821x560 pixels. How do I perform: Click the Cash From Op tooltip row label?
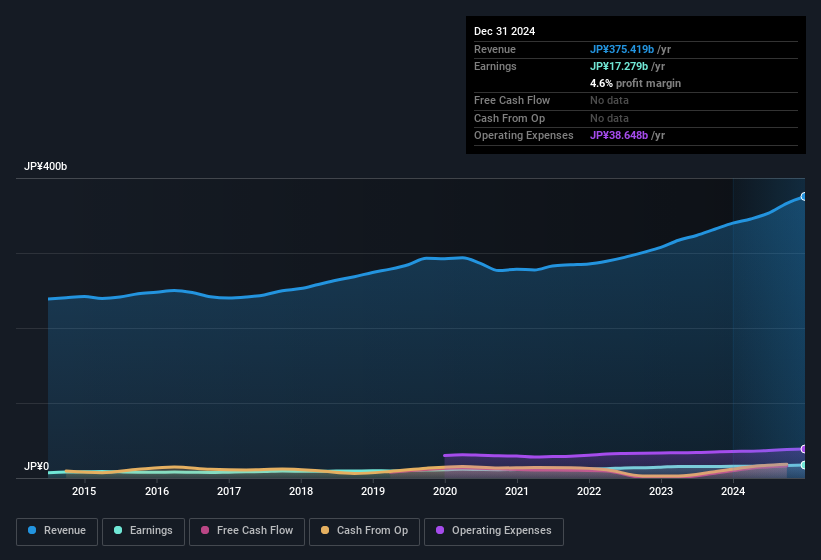coord(509,118)
